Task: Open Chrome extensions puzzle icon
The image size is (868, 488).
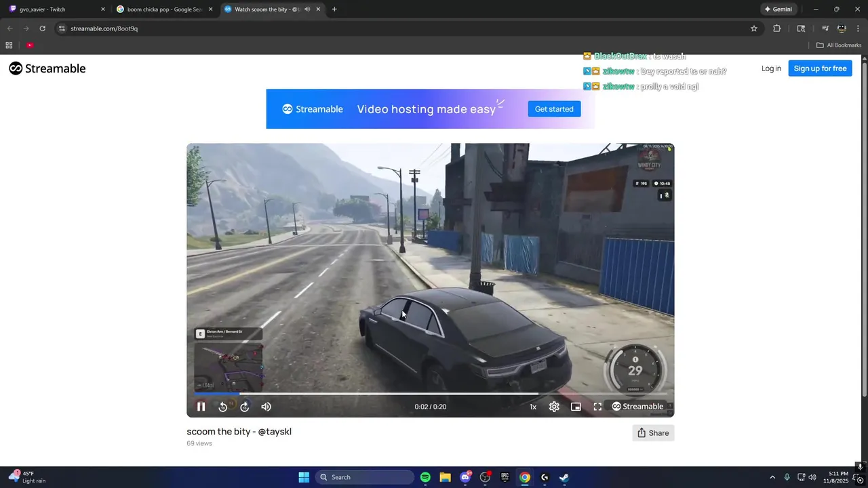Action: pyautogui.click(x=777, y=28)
